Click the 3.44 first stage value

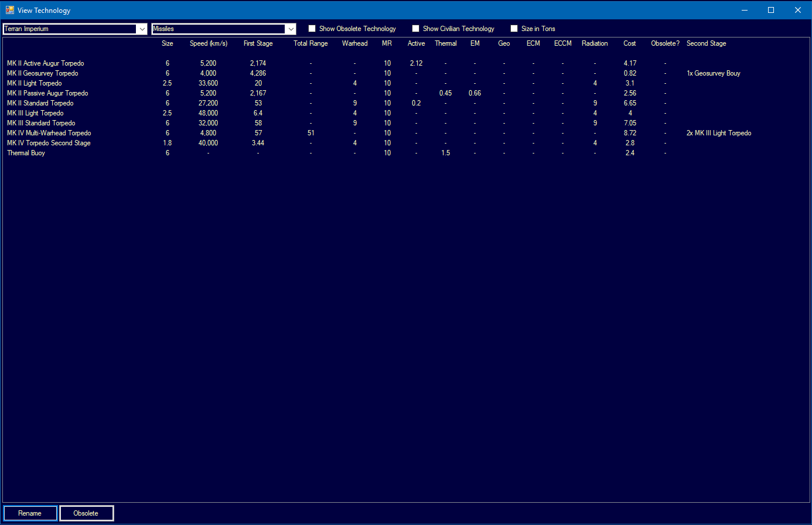258,143
